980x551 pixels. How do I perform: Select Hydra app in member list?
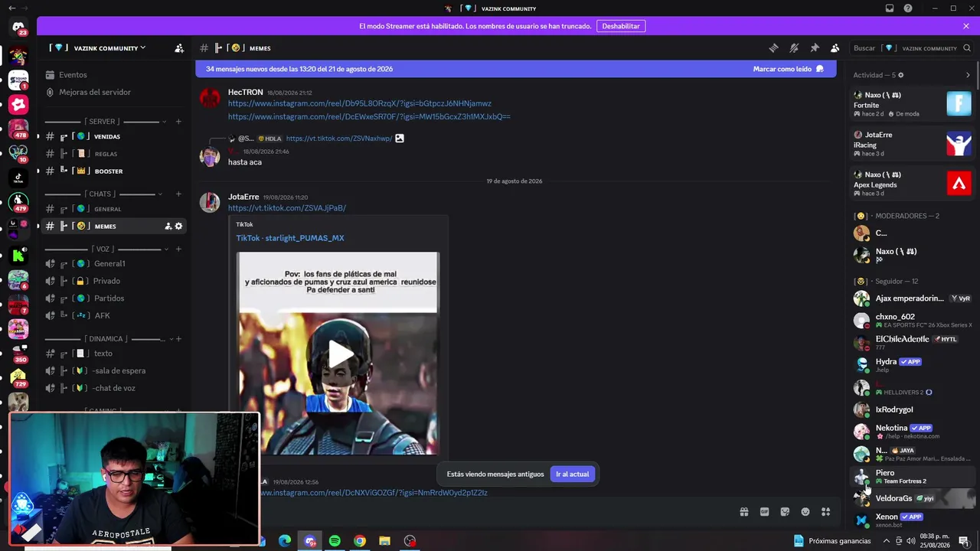(912, 365)
